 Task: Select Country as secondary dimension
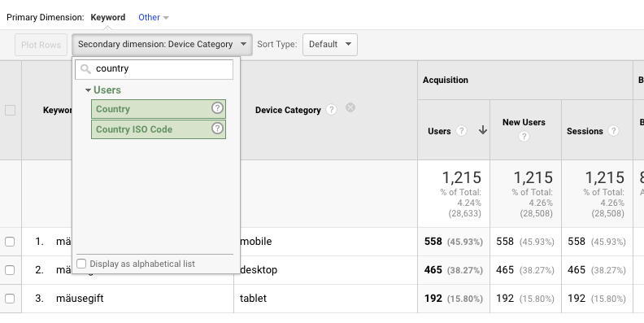(159, 109)
